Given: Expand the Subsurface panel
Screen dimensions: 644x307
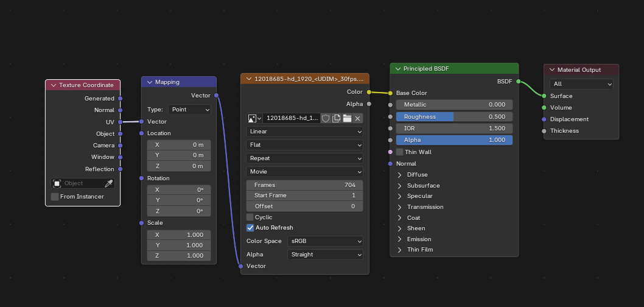Looking at the screenshot, I should [399, 186].
